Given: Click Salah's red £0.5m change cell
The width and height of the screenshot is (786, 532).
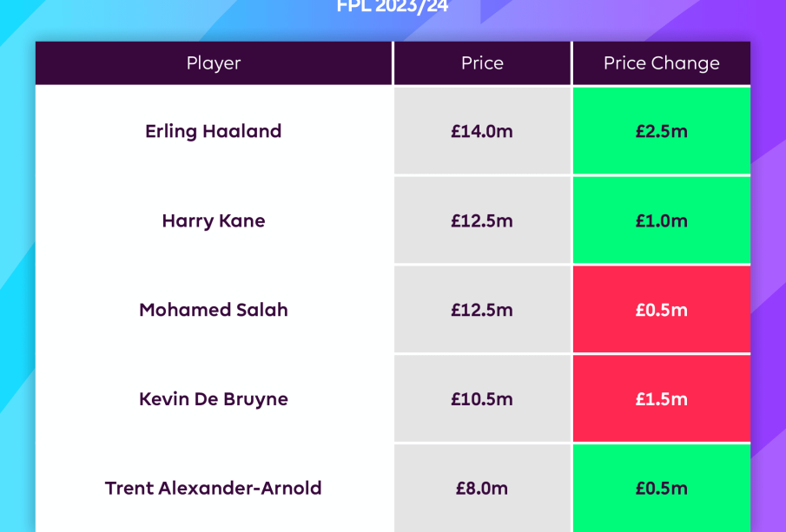Looking at the screenshot, I should tap(661, 310).
